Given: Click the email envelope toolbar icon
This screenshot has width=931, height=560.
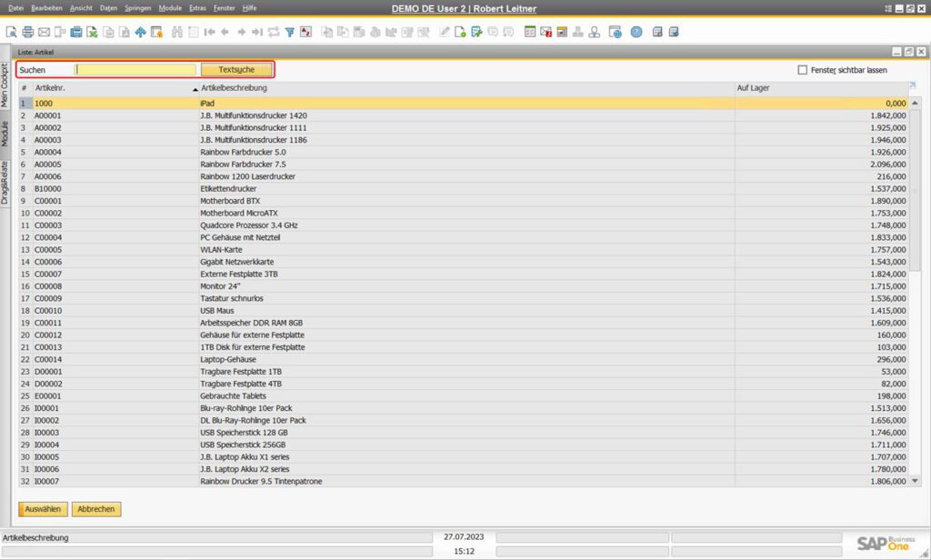Looking at the screenshot, I should pyautogui.click(x=44, y=32).
